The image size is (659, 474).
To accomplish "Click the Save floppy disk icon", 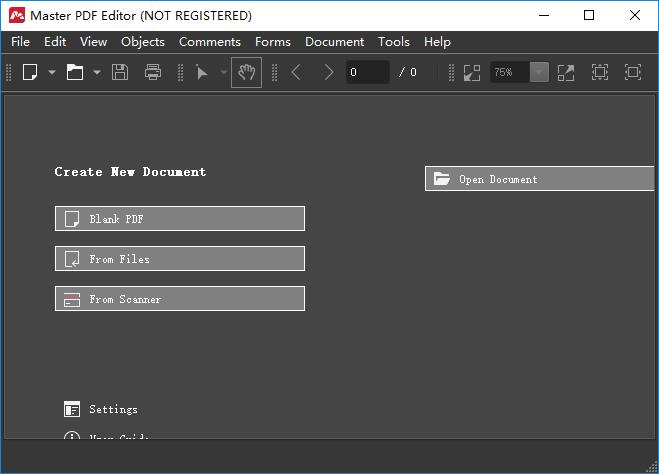I will 120,72.
